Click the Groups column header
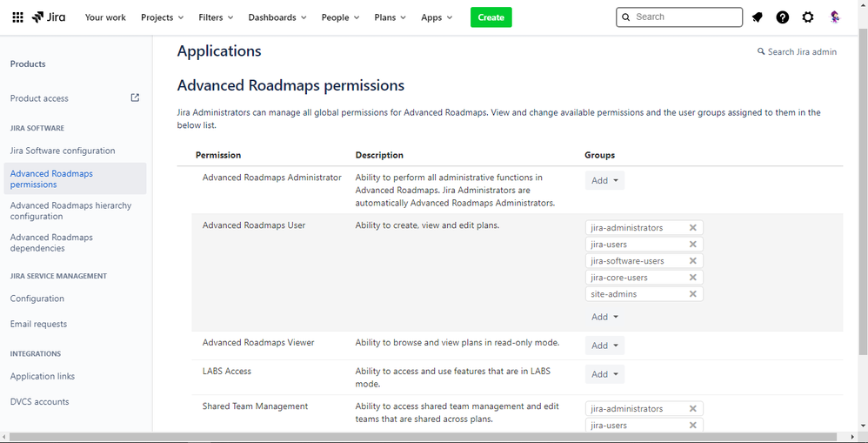Image resolution: width=868 pixels, height=443 pixels. click(x=599, y=155)
